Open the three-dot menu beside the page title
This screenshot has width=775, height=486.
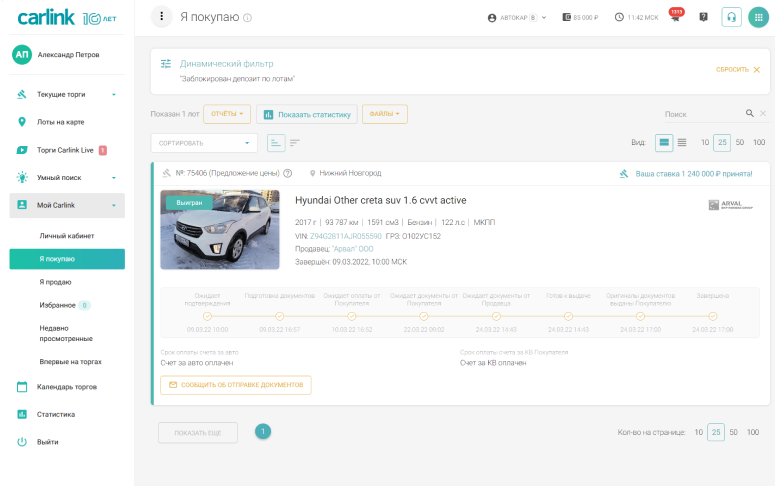(162, 17)
